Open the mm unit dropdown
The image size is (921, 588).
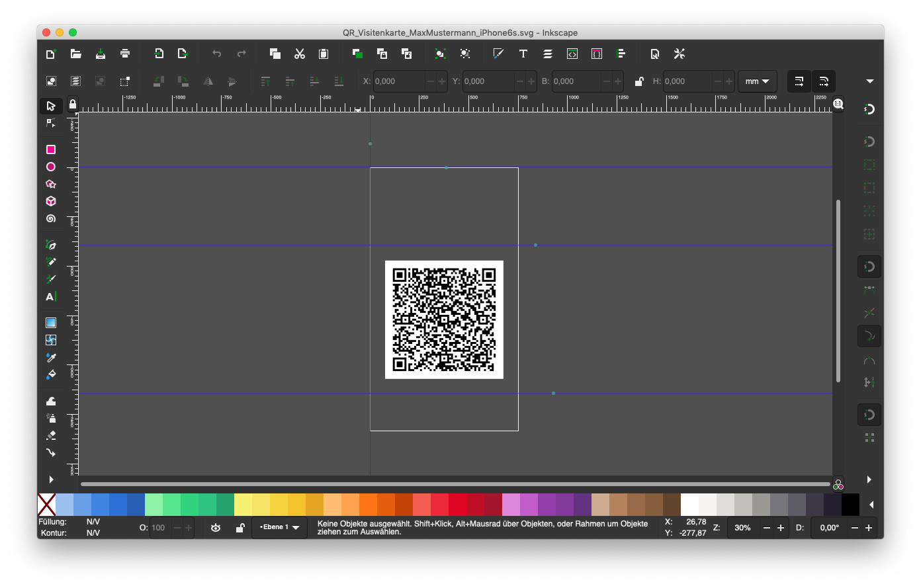(757, 81)
